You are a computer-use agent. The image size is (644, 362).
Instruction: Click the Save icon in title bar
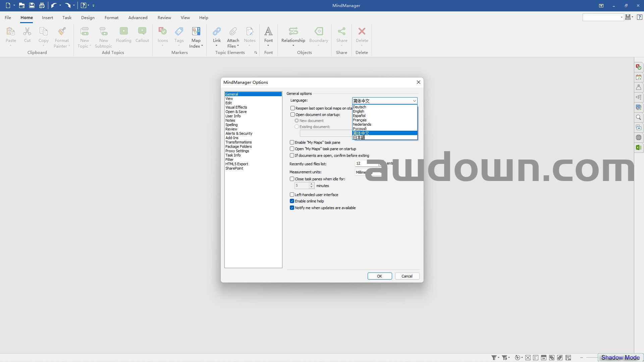pyautogui.click(x=32, y=5)
